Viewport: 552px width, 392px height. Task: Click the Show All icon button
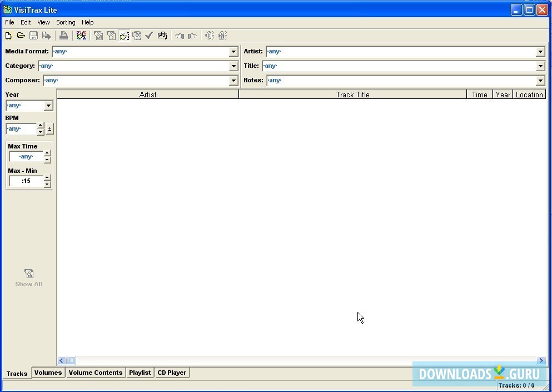click(28, 278)
